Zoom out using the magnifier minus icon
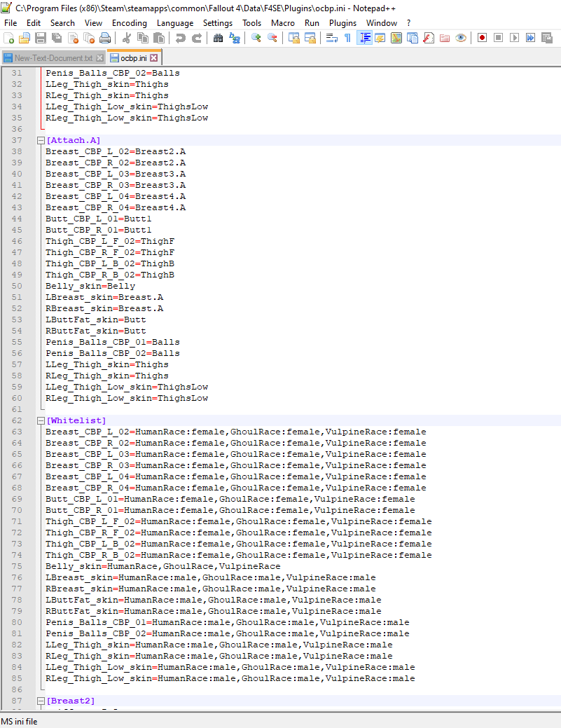561x728 pixels. pos(272,38)
